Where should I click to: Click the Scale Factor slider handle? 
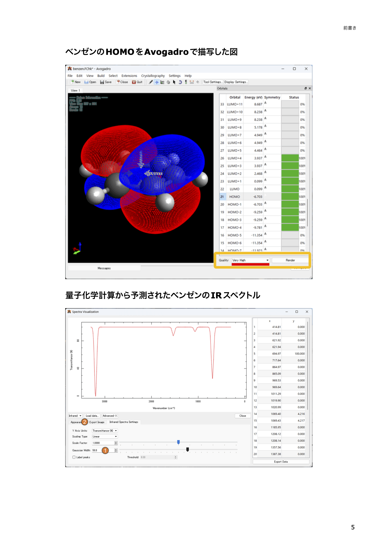coord(179,442)
